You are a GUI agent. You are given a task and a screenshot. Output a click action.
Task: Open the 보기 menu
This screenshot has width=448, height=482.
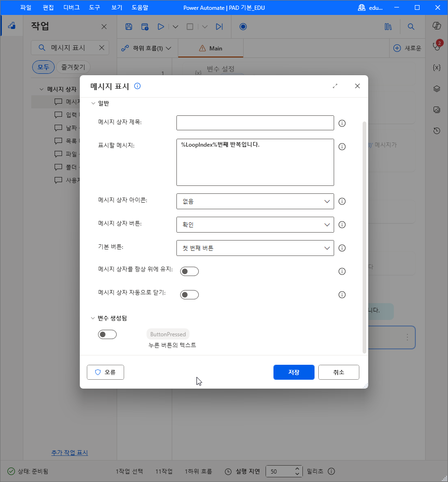[x=117, y=7]
